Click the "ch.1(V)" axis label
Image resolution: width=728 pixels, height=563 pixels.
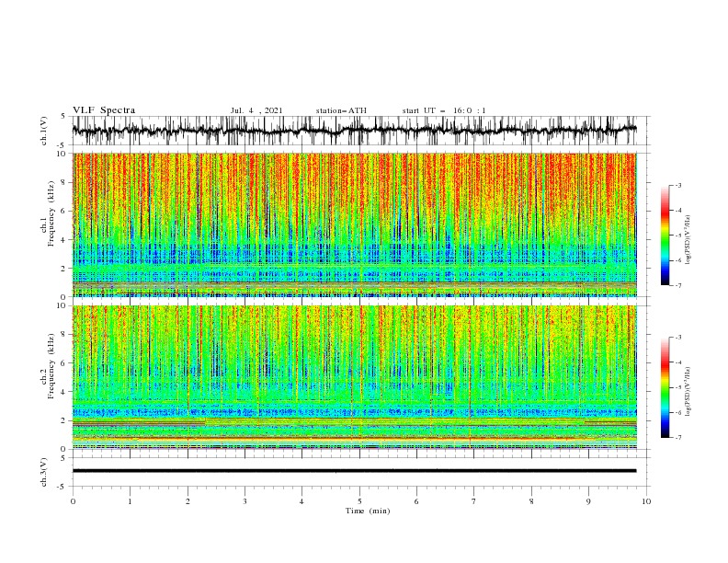coord(44,131)
